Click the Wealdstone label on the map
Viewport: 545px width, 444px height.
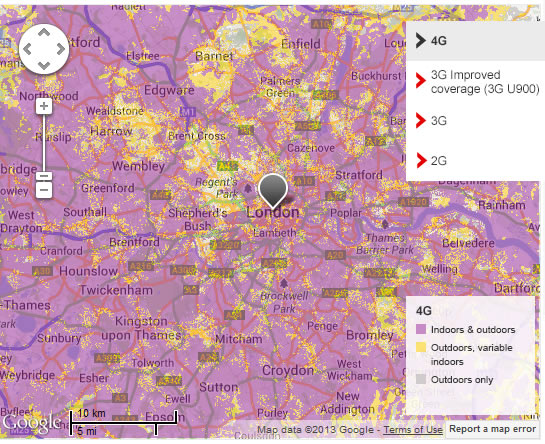[115, 111]
